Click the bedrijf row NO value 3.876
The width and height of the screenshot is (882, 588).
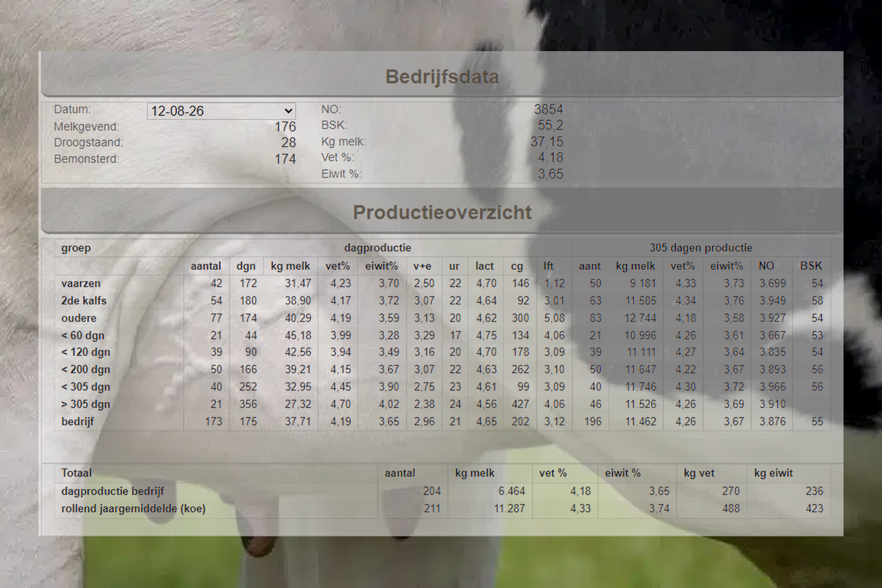(x=772, y=421)
